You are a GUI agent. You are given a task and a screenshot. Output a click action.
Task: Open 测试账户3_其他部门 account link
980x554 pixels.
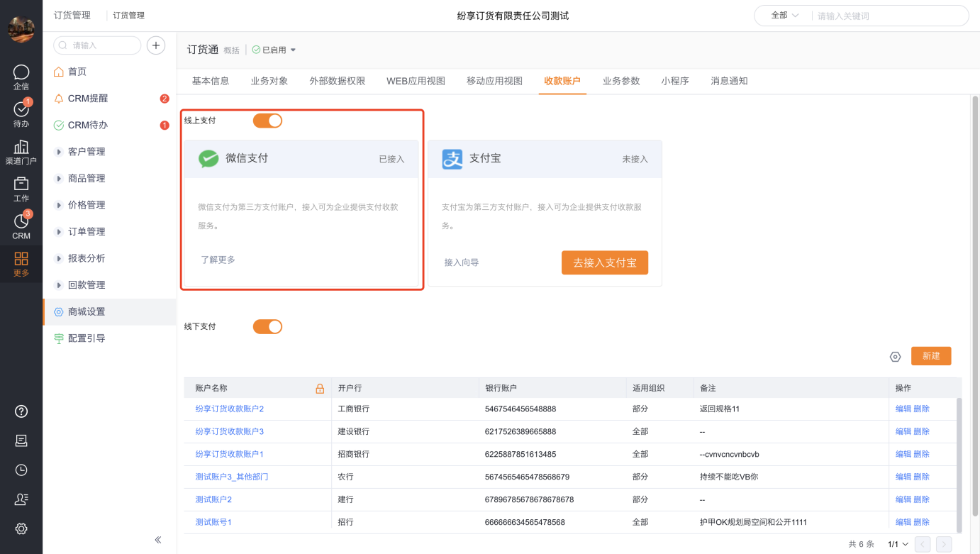pyautogui.click(x=232, y=477)
